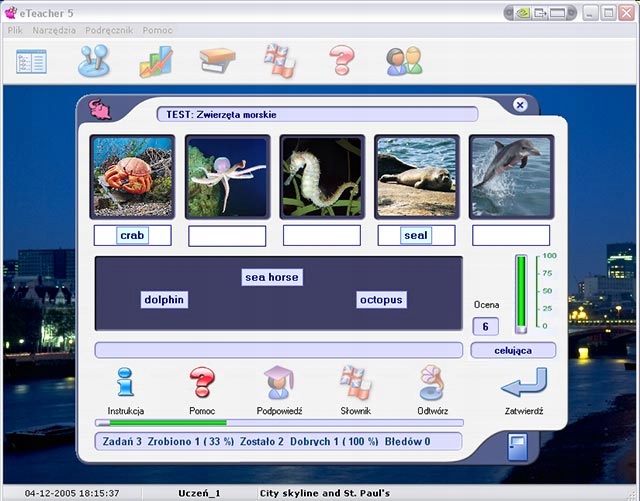Click the exit door icon
The height and width of the screenshot is (501, 640).
[x=516, y=444]
